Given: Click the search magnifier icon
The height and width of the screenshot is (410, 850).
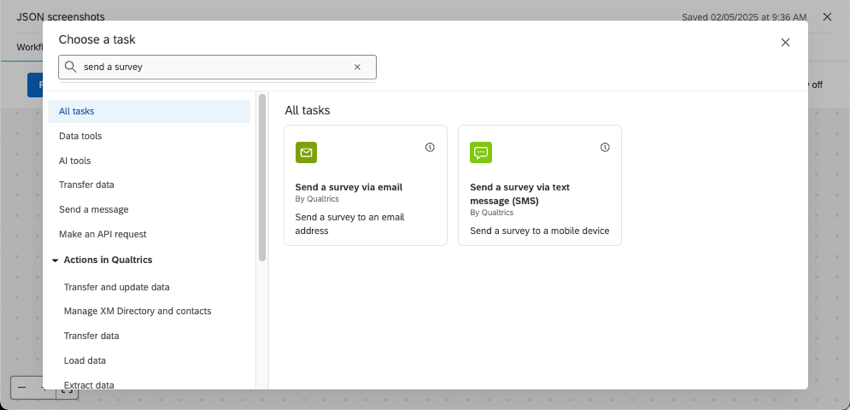Looking at the screenshot, I should [71, 67].
